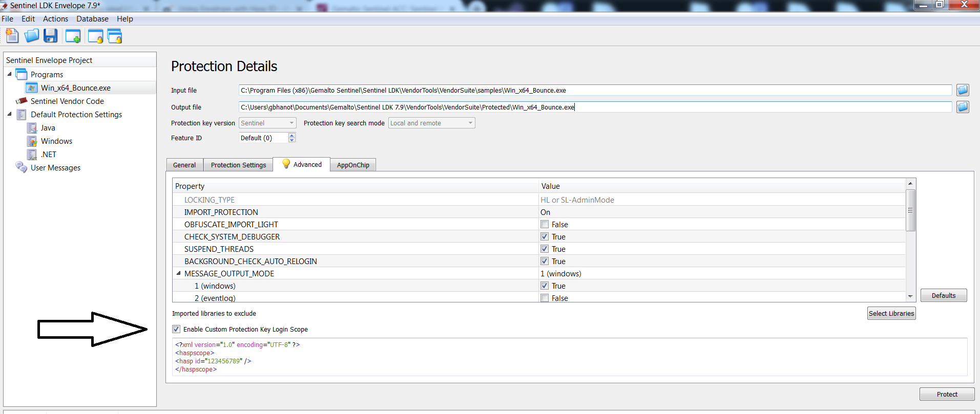The height and width of the screenshot is (414, 980).
Task: Toggle the 1 (windows) output mode checkbox
Action: point(545,286)
